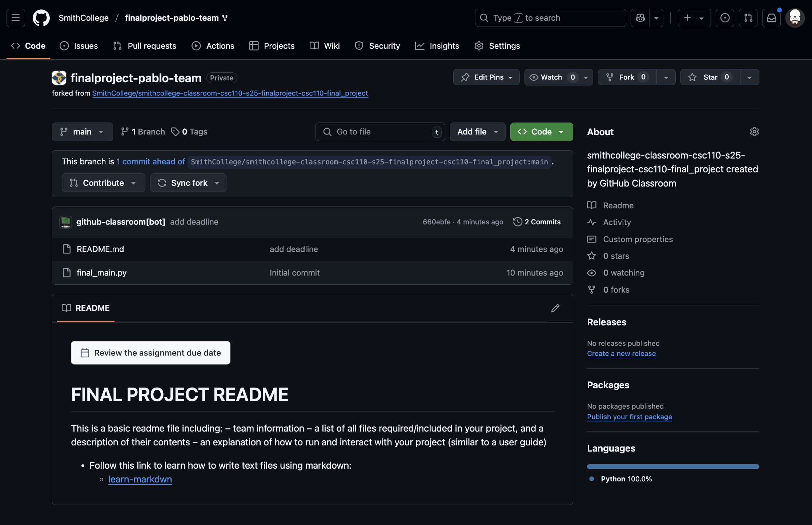Open the Copilot icon in the header
Viewport: 812px width, 525px height.
point(640,18)
